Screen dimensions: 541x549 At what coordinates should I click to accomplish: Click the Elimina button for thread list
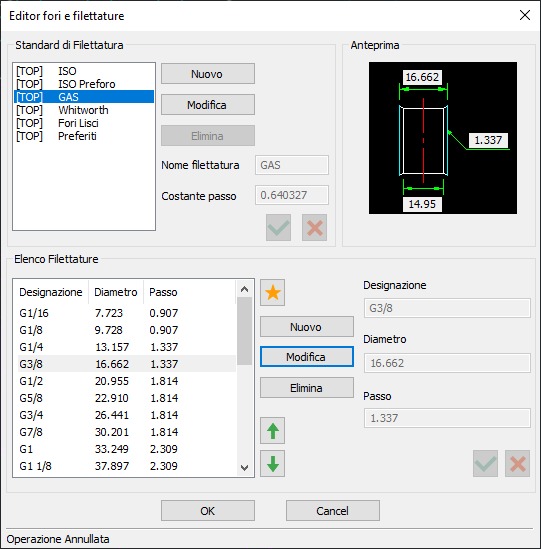point(307,388)
